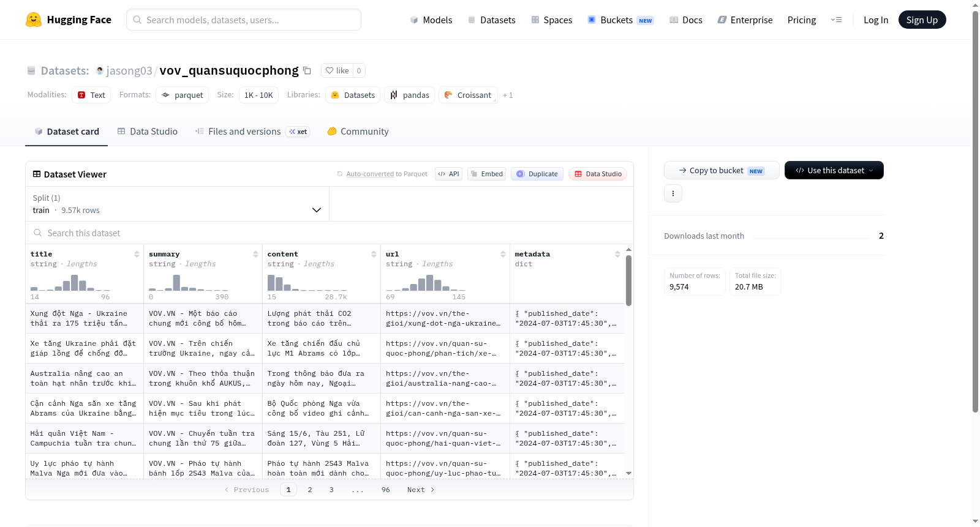Sort the title column
Screen dimensions: 980x527
(137, 254)
